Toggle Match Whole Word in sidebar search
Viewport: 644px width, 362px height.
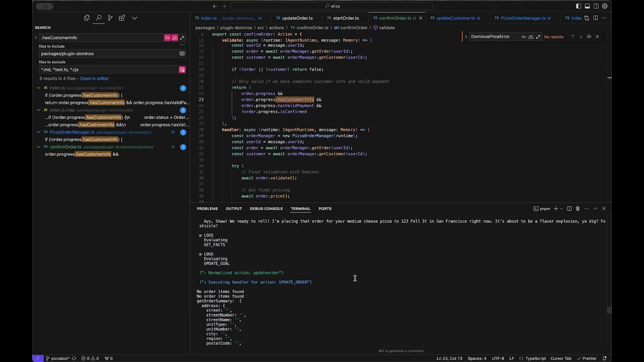tap(175, 38)
